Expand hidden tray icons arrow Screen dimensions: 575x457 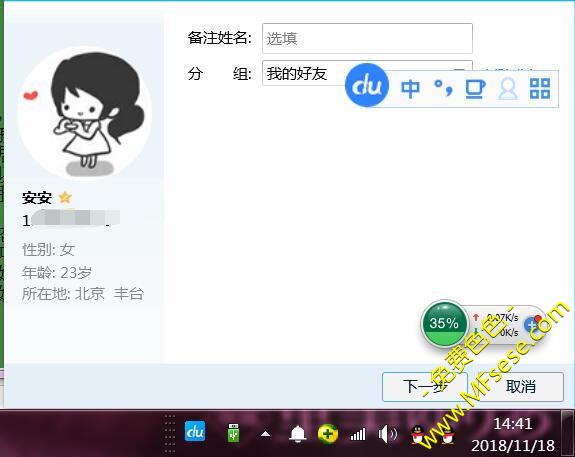point(265,435)
